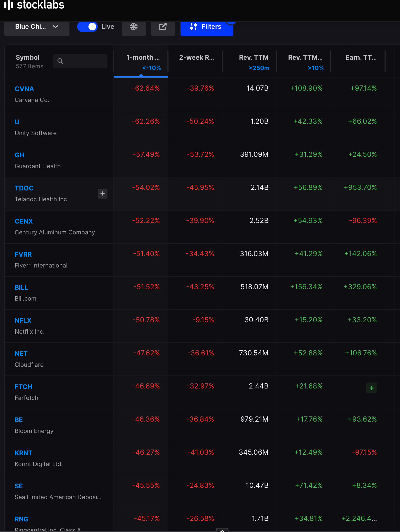The height and width of the screenshot is (532, 400).
Task: Open the export share icon button
Action: coord(163,27)
